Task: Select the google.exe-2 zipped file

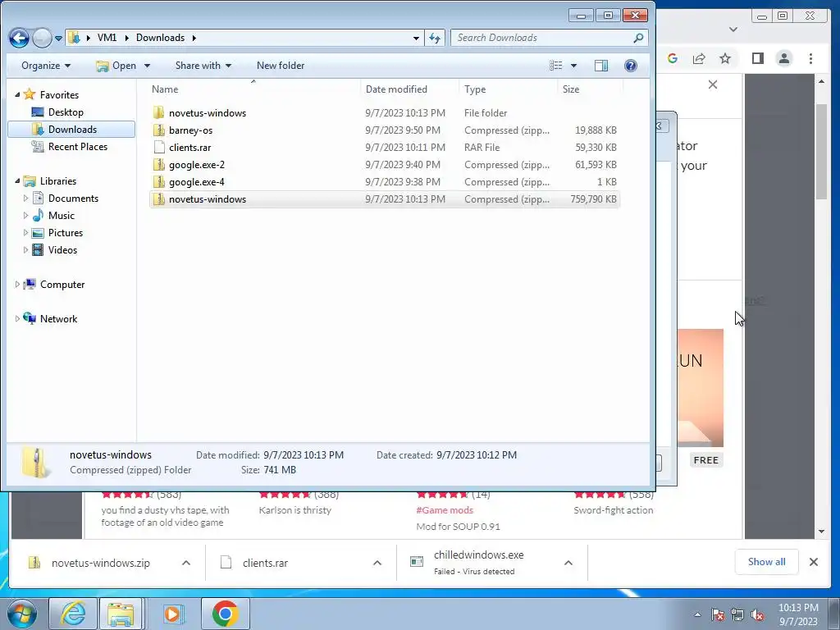Action: pyautogui.click(x=384, y=164)
